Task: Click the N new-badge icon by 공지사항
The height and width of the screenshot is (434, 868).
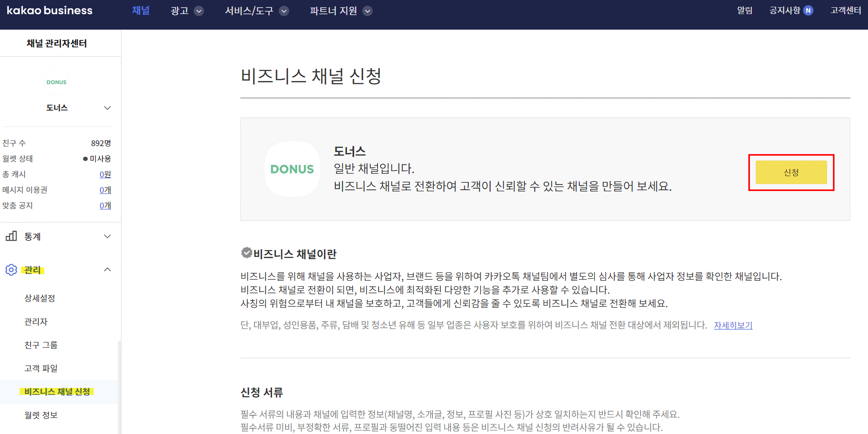Action: coord(808,10)
